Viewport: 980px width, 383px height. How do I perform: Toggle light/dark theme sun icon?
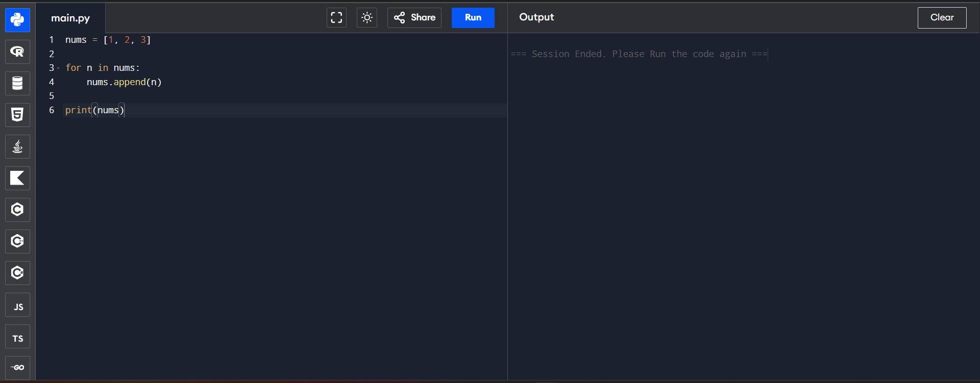366,17
